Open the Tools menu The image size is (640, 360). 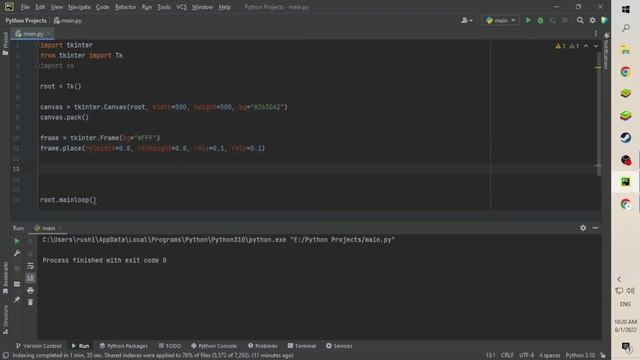click(x=164, y=7)
